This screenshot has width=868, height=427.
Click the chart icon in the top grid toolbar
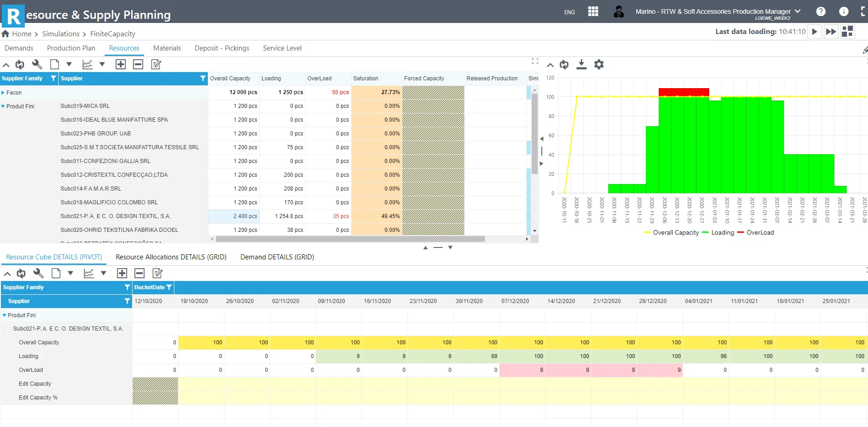point(87,64)
